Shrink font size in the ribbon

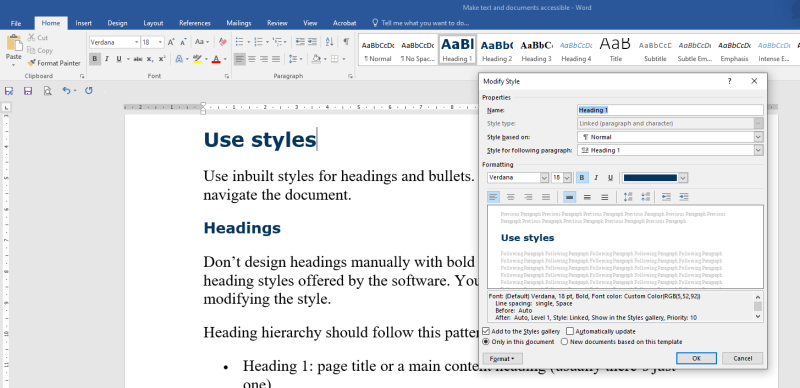183,42
